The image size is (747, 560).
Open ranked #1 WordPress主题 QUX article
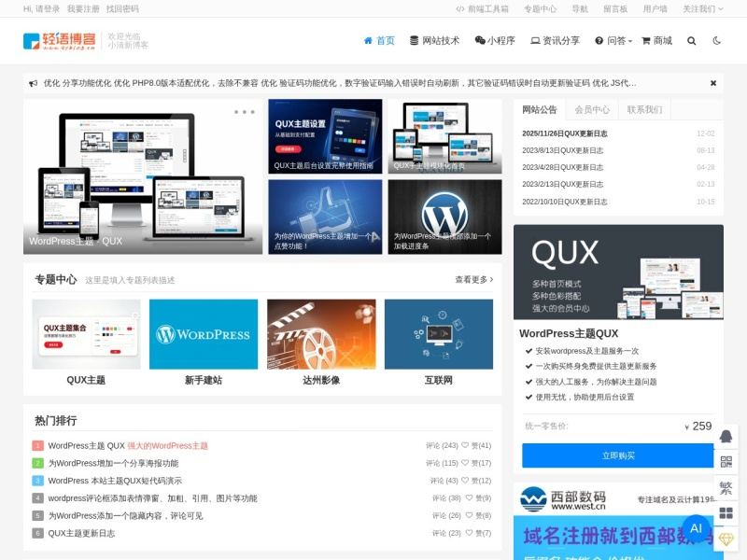128,446
